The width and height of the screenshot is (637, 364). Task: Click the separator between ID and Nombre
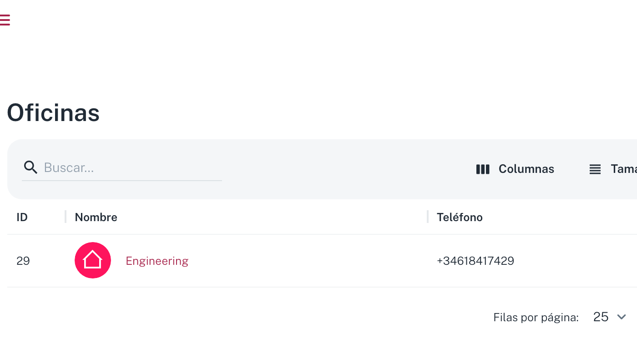point(66,217)
